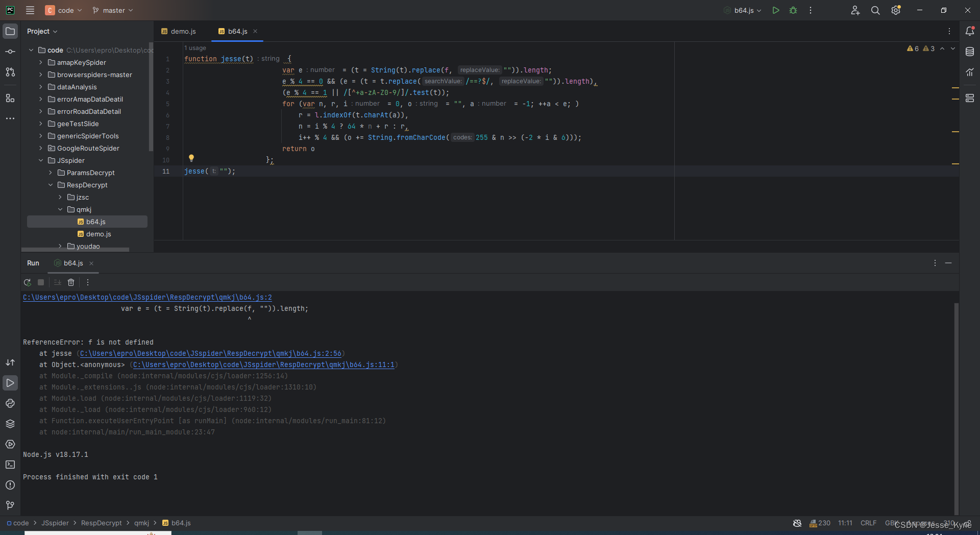The height and width of the screenshot is (535, 980).
Task: Open the warnings count inspection widget
Action: [x=921, y=48]
